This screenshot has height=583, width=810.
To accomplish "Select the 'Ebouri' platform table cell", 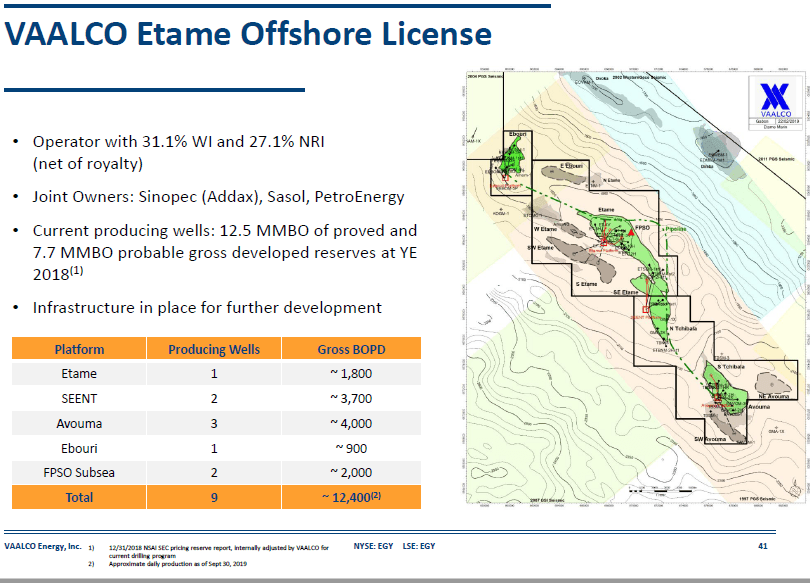I will click(79, 448).
